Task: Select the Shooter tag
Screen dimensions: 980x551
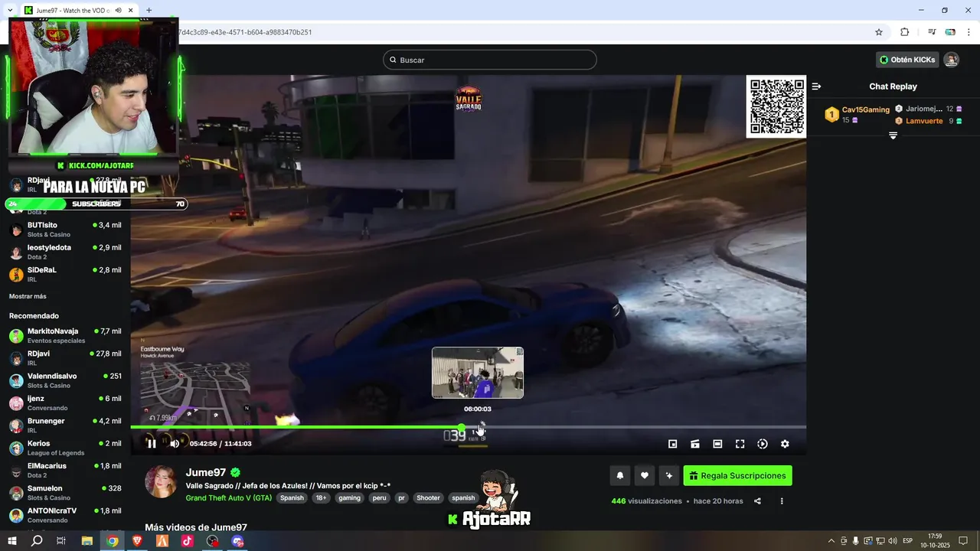Action: coord(428,497)
